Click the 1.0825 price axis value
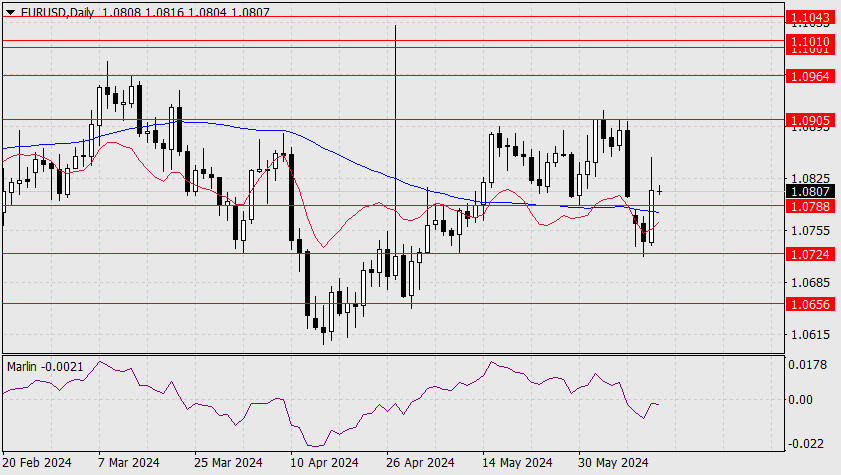This screenshot has height=475, width=841. (x=810, y=179)
